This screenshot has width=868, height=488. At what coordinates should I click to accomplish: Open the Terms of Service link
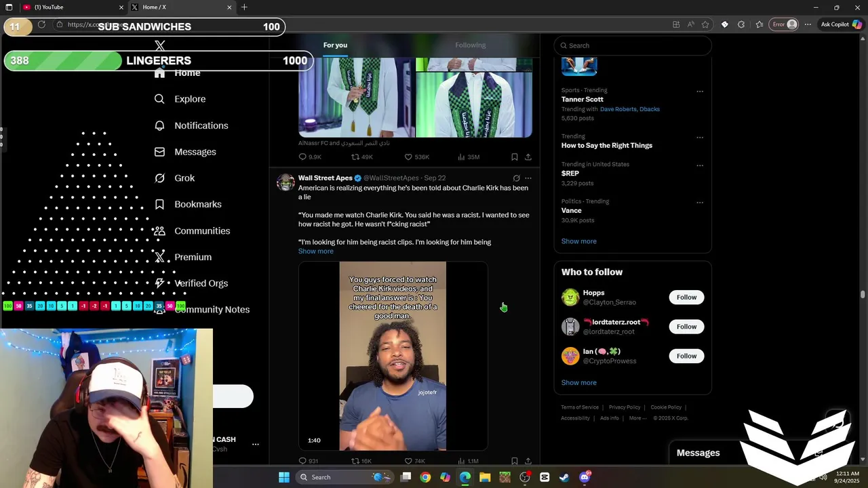[580, 407]
